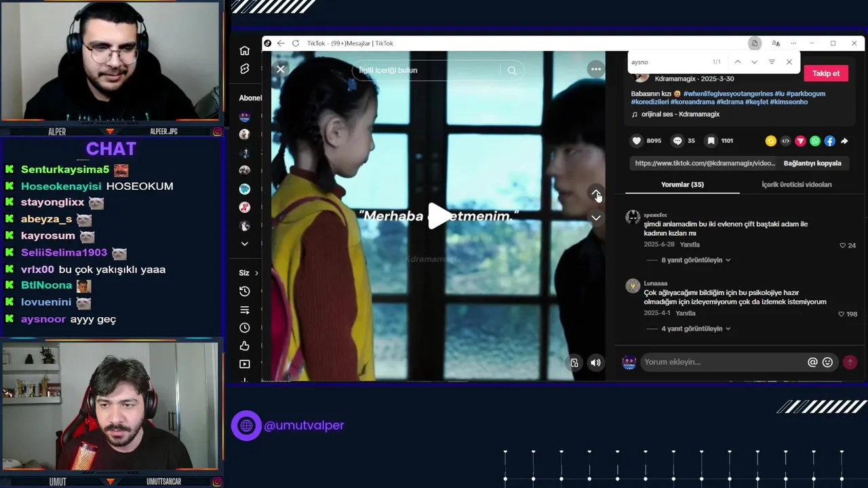The image size is (868, 488).
Task: Click commenter Lunaaaa's avatar
Action: point(633,285)
